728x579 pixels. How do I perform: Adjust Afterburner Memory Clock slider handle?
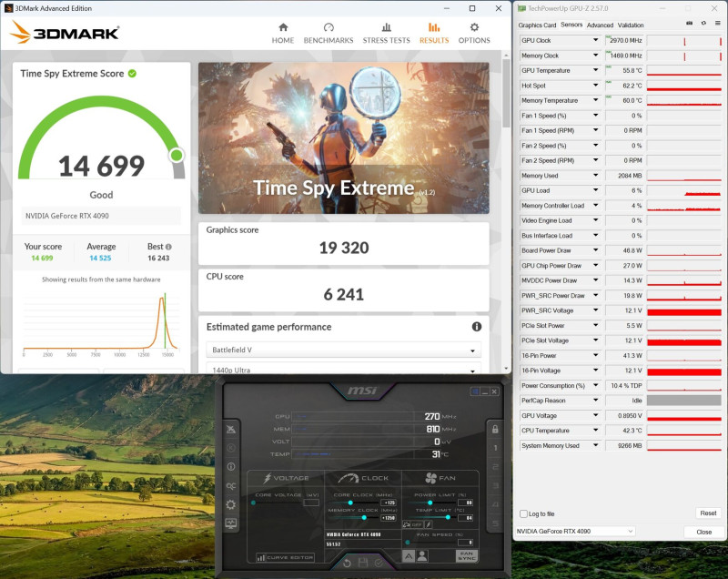point(364,518)
